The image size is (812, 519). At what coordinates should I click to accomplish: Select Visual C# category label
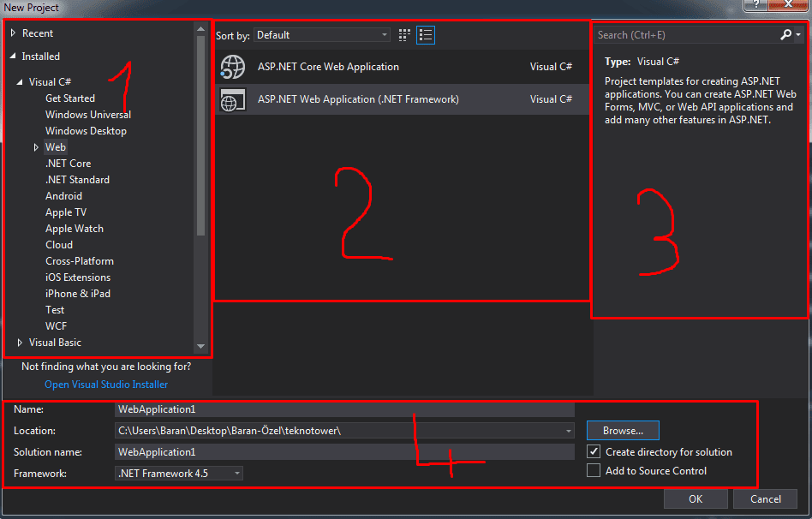[x=50, y=82]
